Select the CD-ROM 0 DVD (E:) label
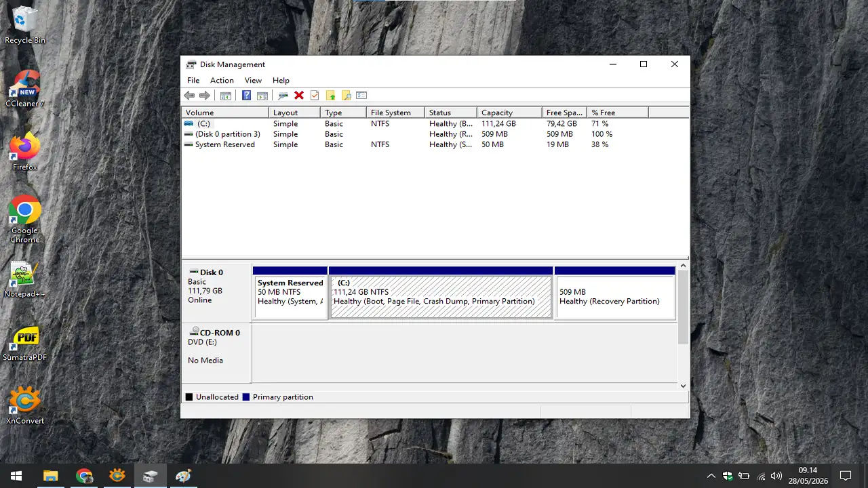The height and width of the screenshot is (488, 868). (x=216, y=353)
